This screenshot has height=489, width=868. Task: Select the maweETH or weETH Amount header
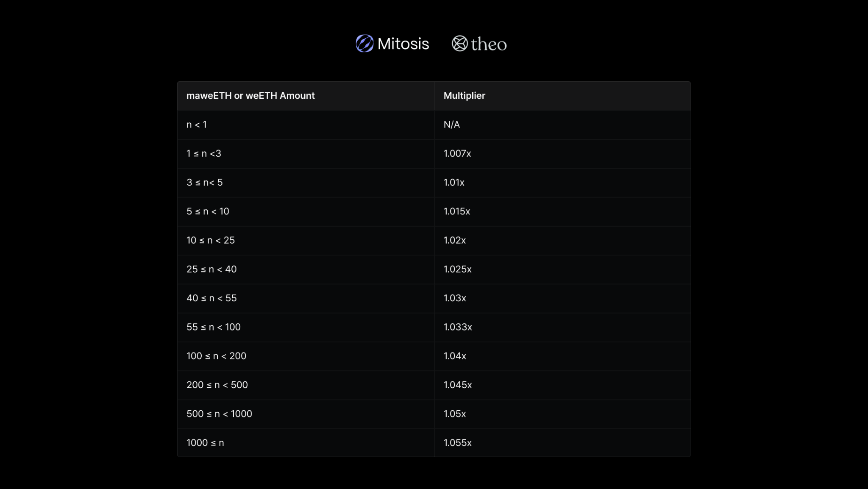[x=250, y=96]
